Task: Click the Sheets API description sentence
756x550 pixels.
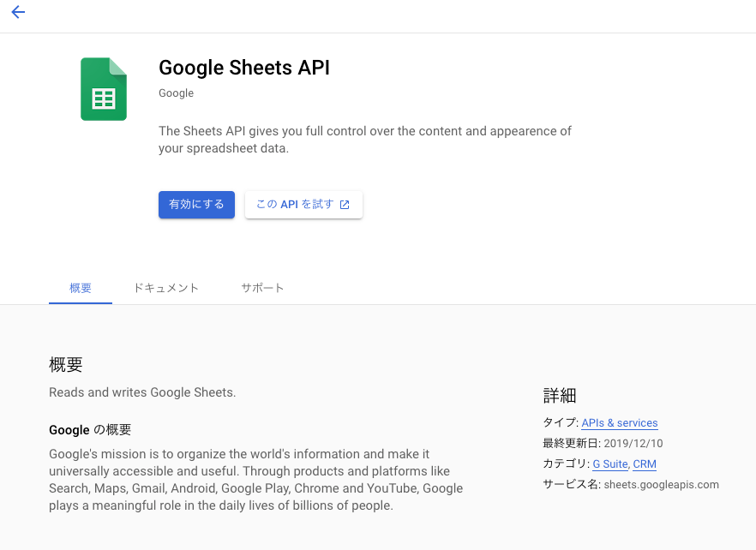Action: click(x=365, y=140)
